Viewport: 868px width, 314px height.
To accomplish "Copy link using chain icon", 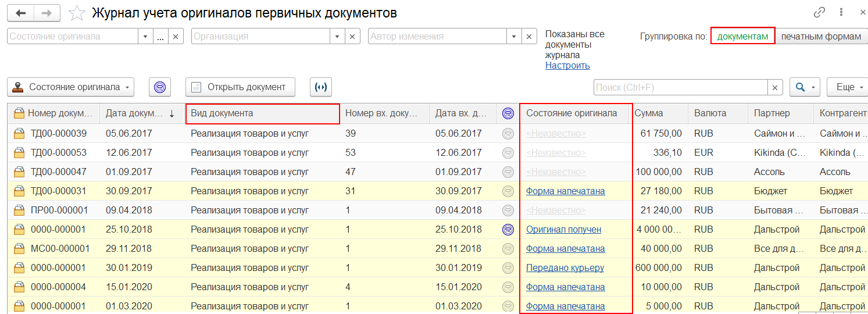I will click(820, 12).
